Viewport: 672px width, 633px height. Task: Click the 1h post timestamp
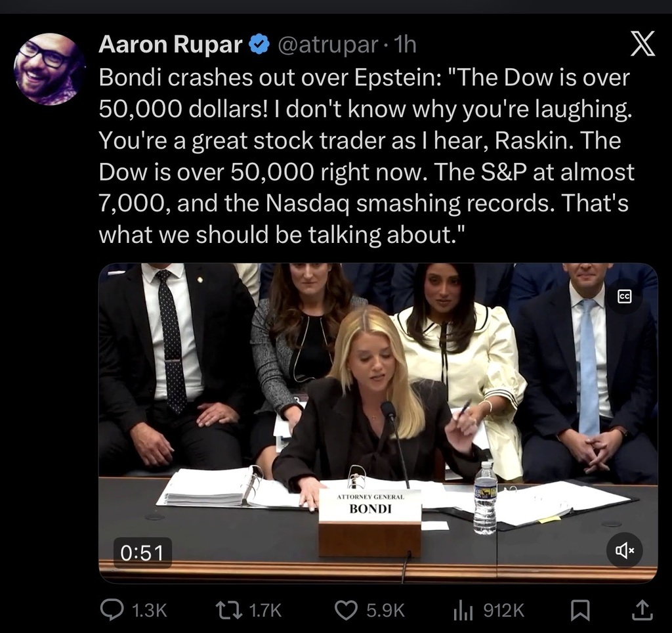404,44
